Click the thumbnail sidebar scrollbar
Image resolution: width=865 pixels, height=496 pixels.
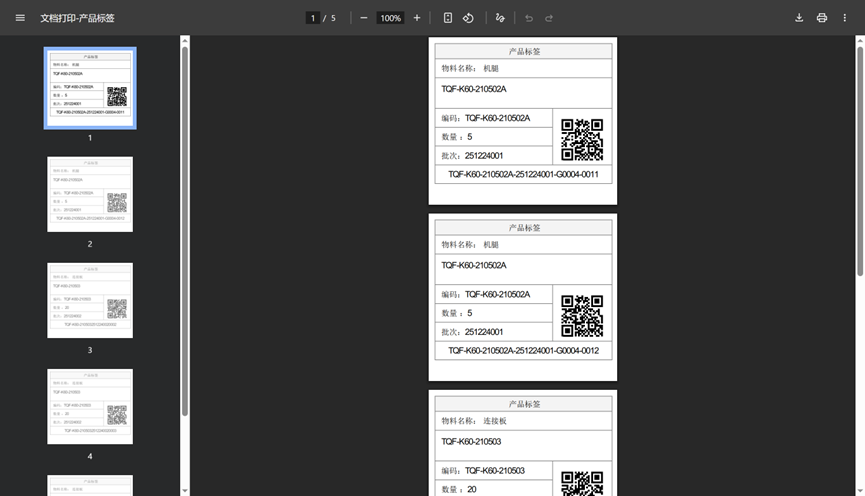point(184,230)
